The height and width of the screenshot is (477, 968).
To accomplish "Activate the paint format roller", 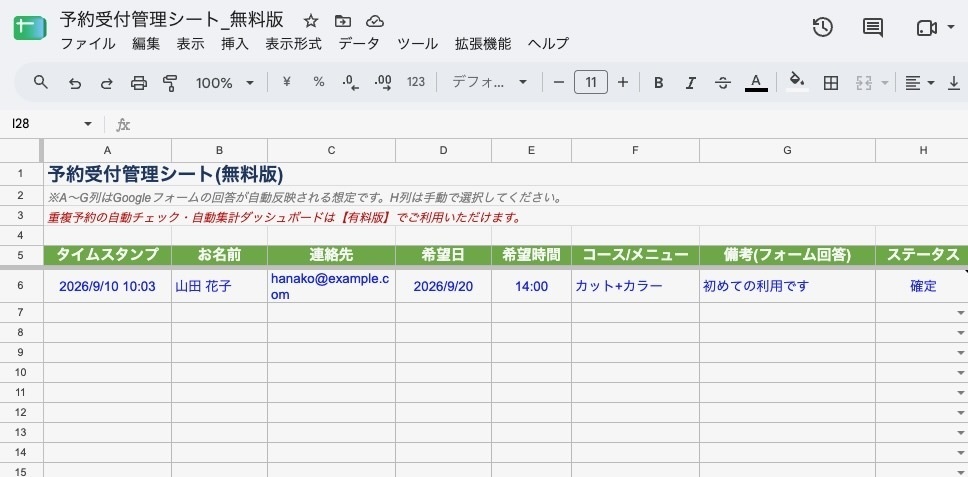I will click(170, 83).
